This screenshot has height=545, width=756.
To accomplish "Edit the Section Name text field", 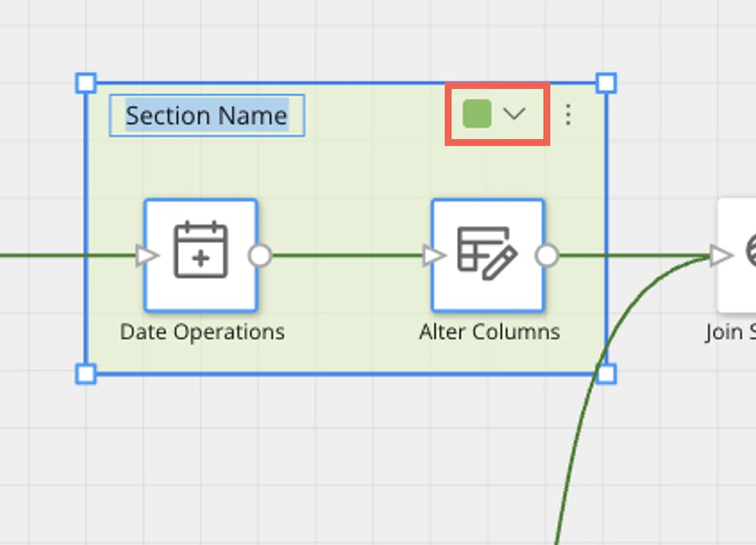I will [x=207, y=116].
